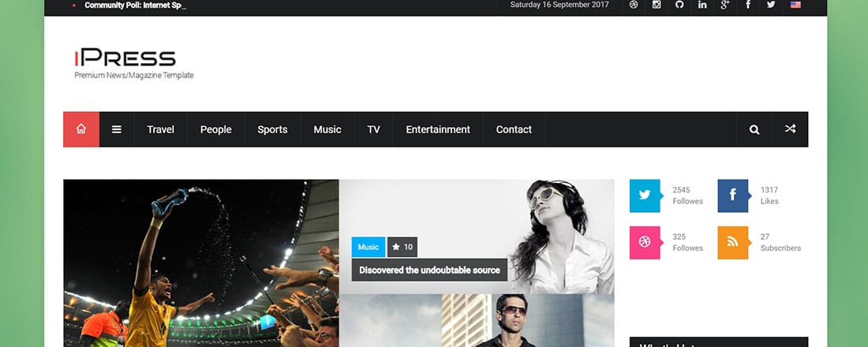Open the man in sunglasses image
Screen dimensions: 868x347
[477, 321]
